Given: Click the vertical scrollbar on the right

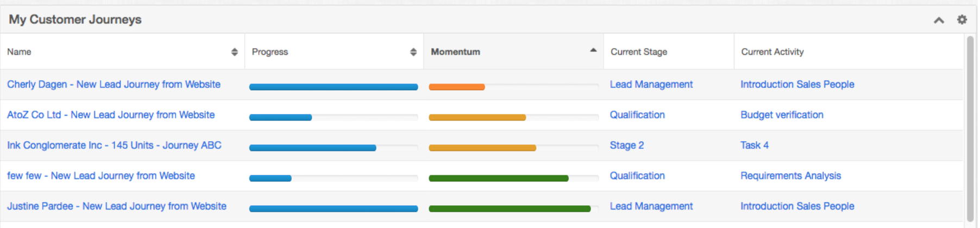Looking at the screenshot, I should point(970,130).
